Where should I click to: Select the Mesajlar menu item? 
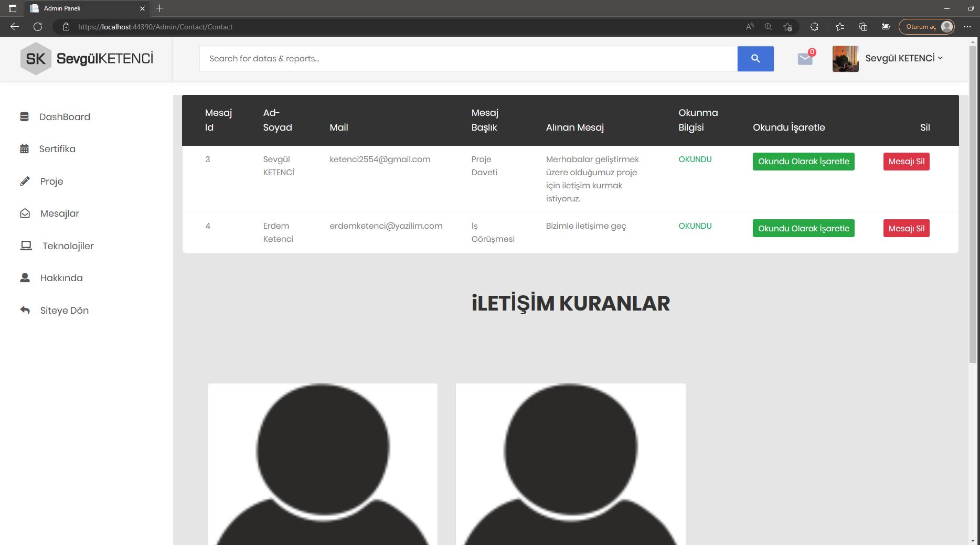pyautogui.click(x=60, y=213)
